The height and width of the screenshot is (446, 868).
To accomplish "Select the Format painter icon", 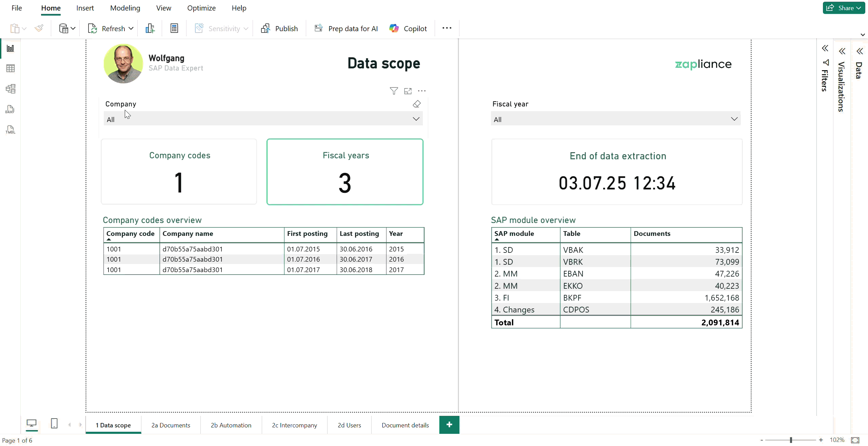I will click(39, 28).
